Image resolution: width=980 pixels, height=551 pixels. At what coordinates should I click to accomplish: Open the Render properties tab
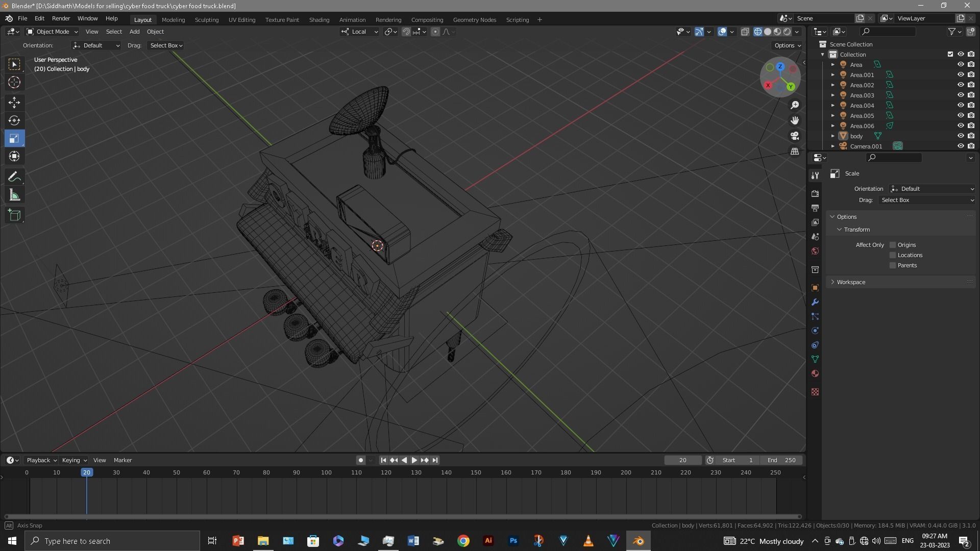[815, 194]
